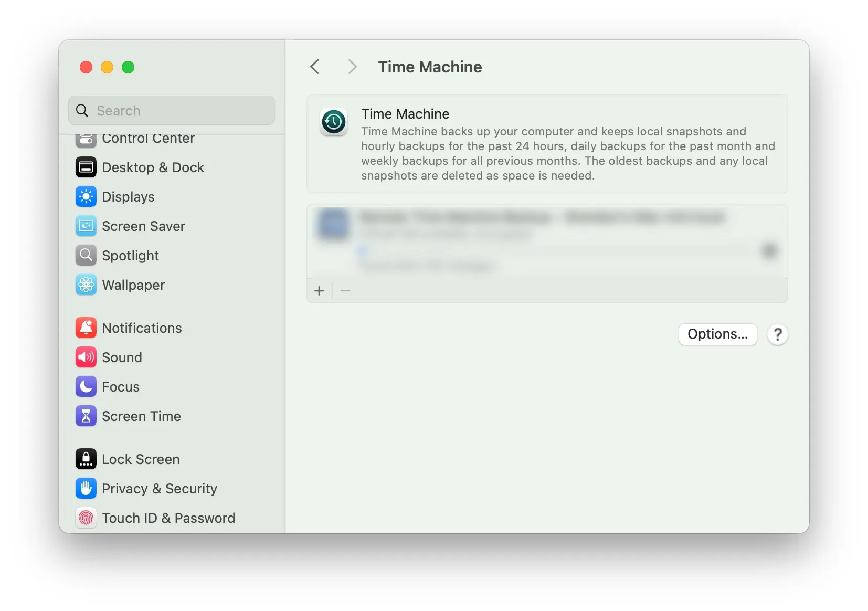
Task: Open Privacy & Security hand icon
Action: [86, 489]
